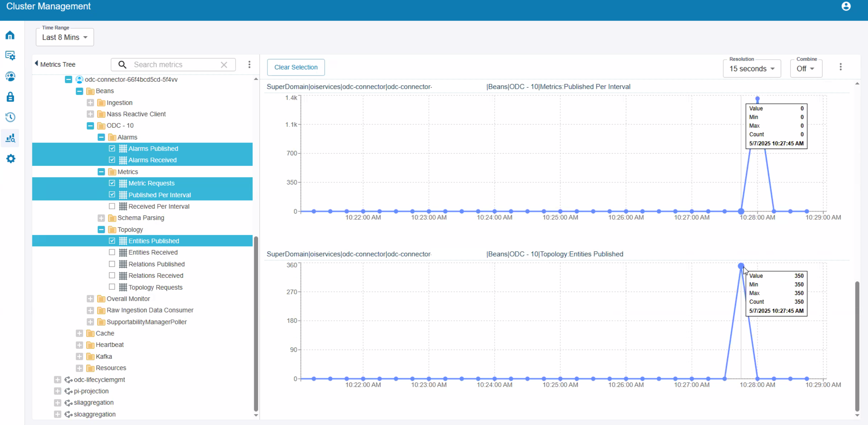Enable the Entities Received checkbox
Screen dimensions: 868x425
(112, 252)
